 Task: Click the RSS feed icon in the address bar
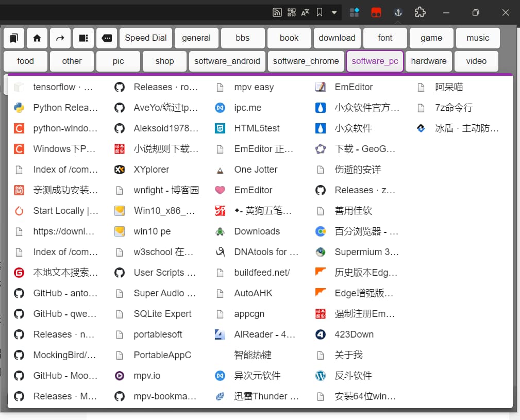click(277, 12)
